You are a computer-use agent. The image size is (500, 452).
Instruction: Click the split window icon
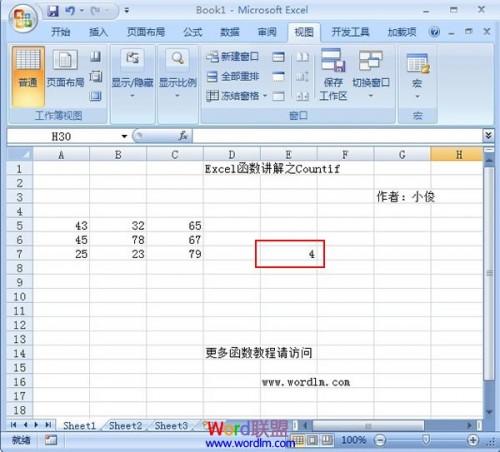[278, 57]
